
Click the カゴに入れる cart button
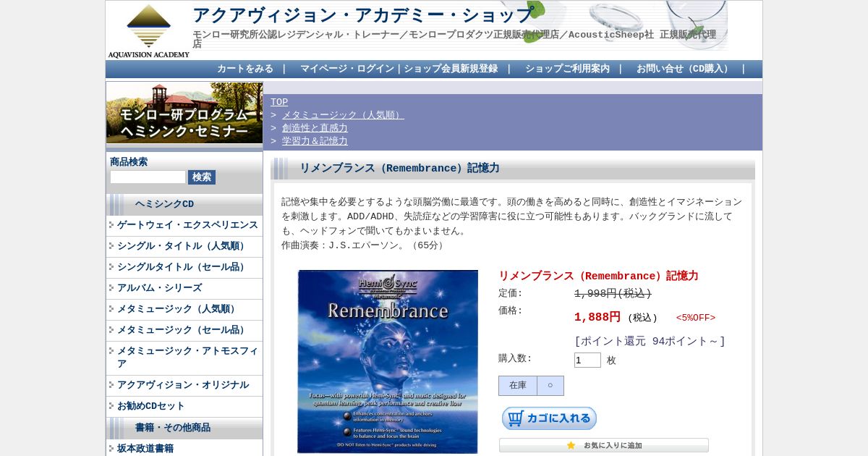[x=549, y=418]
